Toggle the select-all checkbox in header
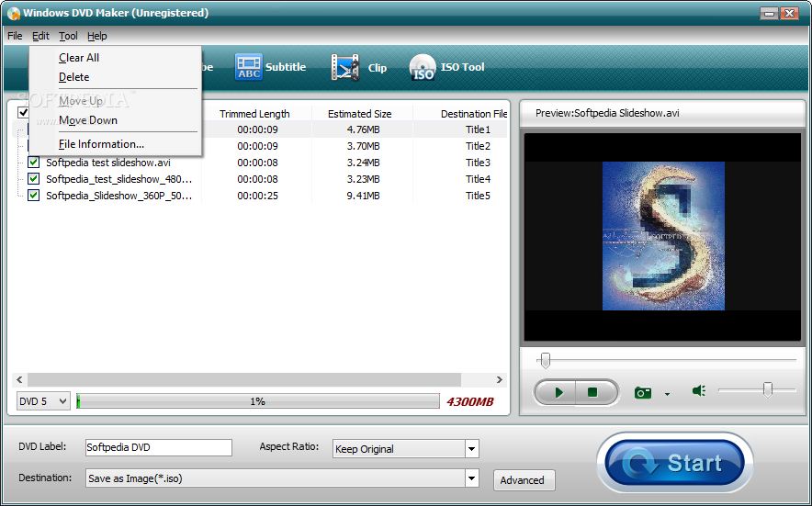Viewport: 812px width, 506px height. tap(23, 112)
